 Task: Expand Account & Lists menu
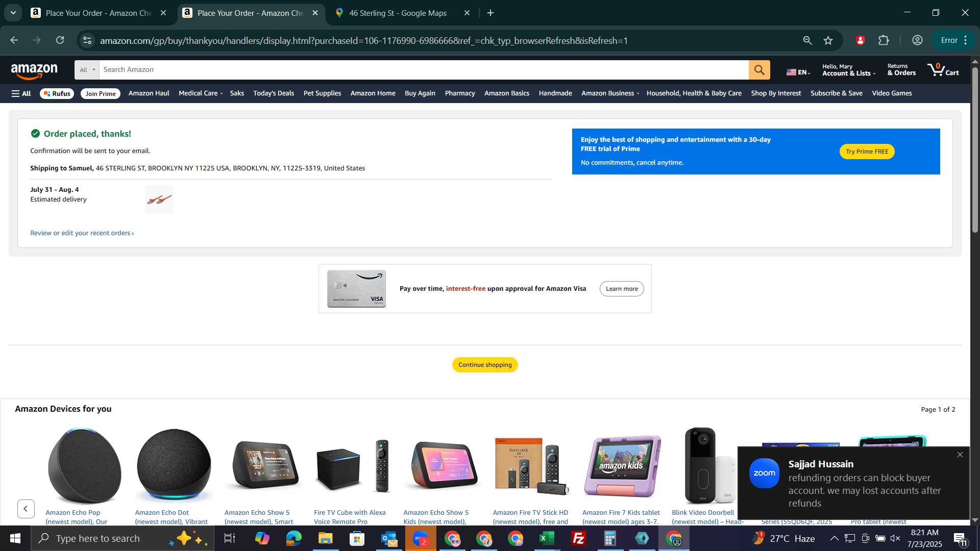(x=848, y=70)
